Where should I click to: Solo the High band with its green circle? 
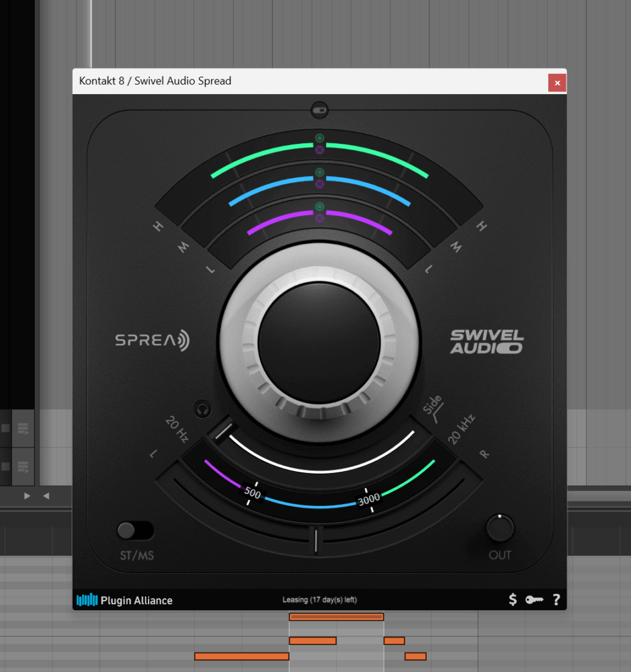pyautogui.click(x=319, y=138)
